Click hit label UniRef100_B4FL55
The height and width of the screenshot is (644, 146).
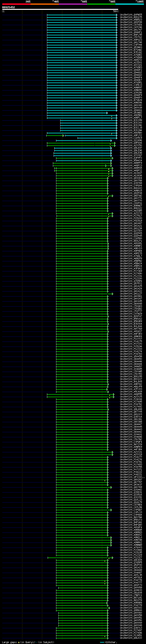point(131,35)
